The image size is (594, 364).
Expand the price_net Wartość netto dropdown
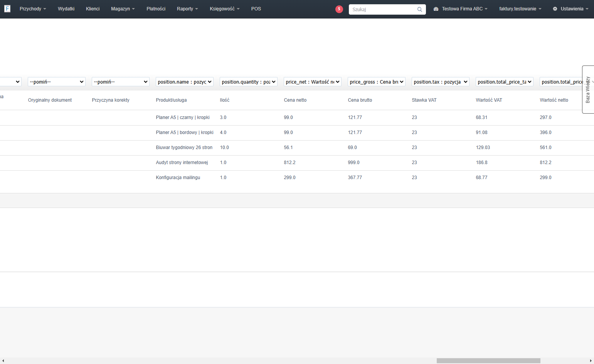coord(313,82)
